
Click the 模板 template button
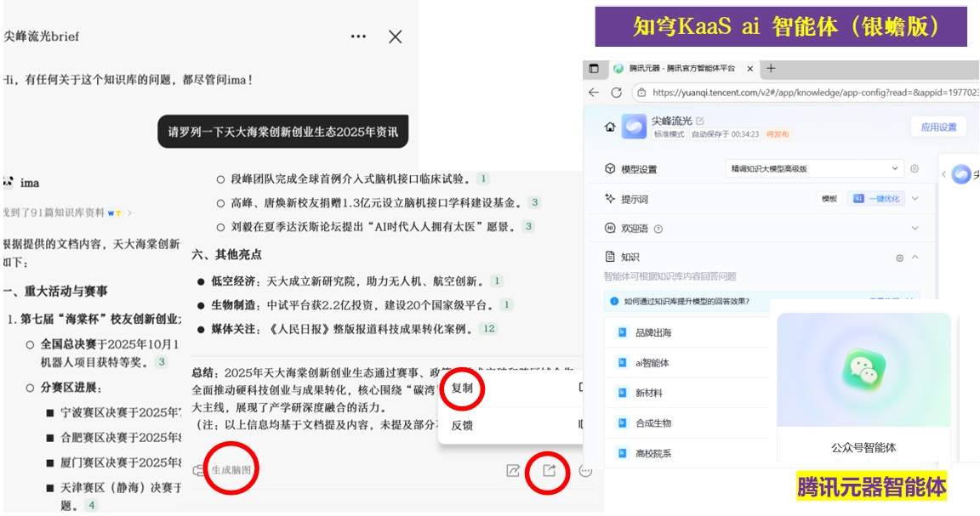(829, 199)
